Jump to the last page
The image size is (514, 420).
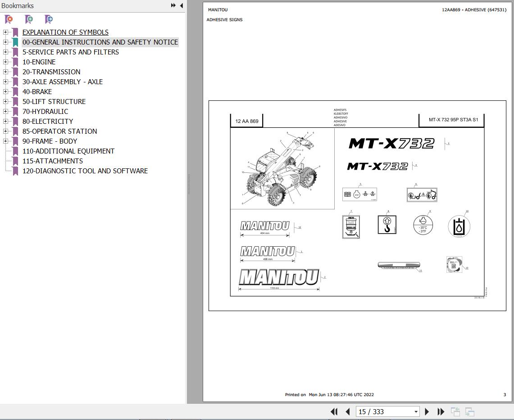pos(441,411)
